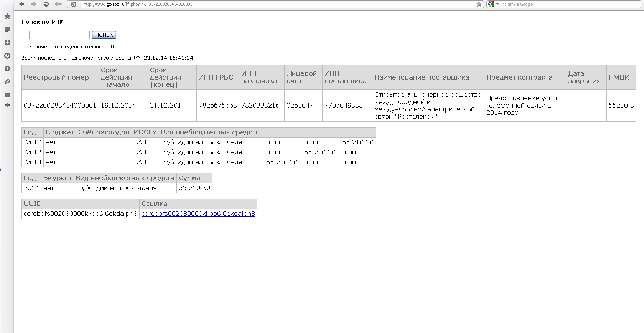
Task: Select ИНН ГРБС value 7825675663
Action: tap(218, 105)
